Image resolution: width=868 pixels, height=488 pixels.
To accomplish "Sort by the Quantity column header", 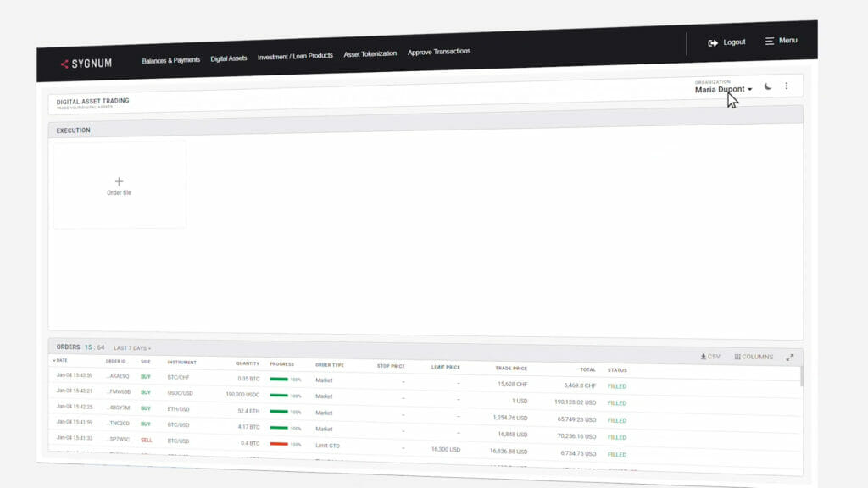I will click(x=248, y=363).
